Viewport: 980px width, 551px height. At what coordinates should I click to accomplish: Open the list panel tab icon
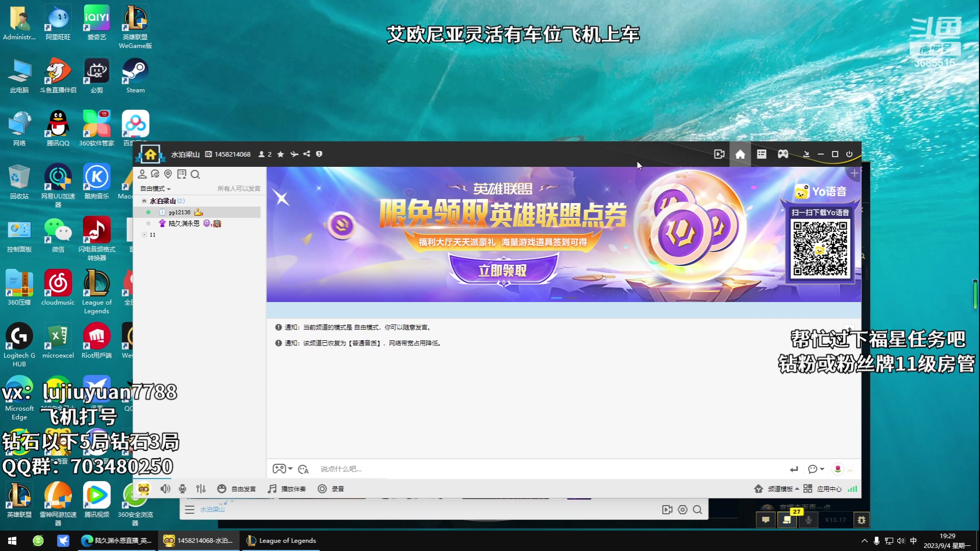(x=762, y=154)
